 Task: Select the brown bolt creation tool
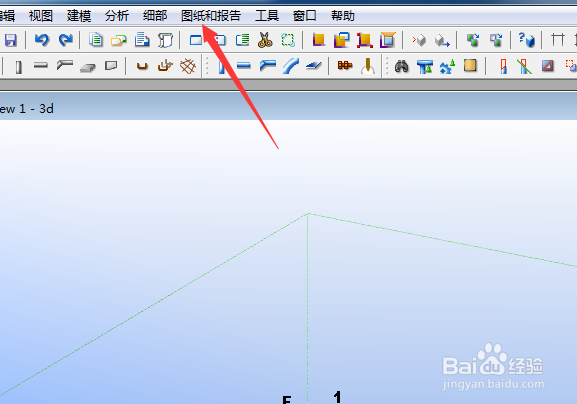click(345, 65)
